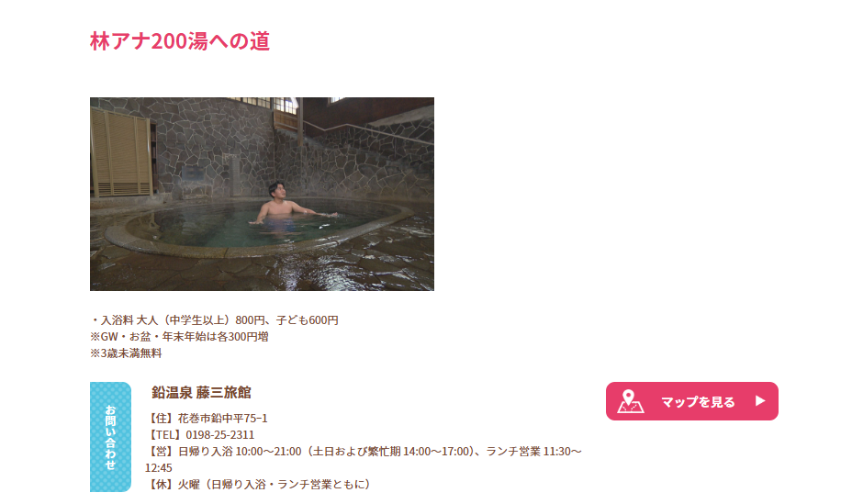The height and width of the screenshot is (504, 852).
Task: Click the white arrow on マップを見る button
Action: click(760, 401)
